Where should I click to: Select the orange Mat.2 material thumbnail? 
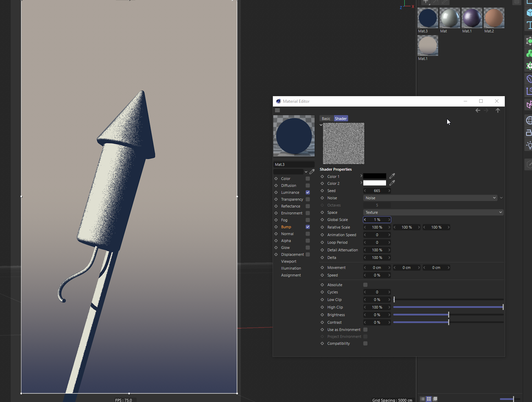494,18
